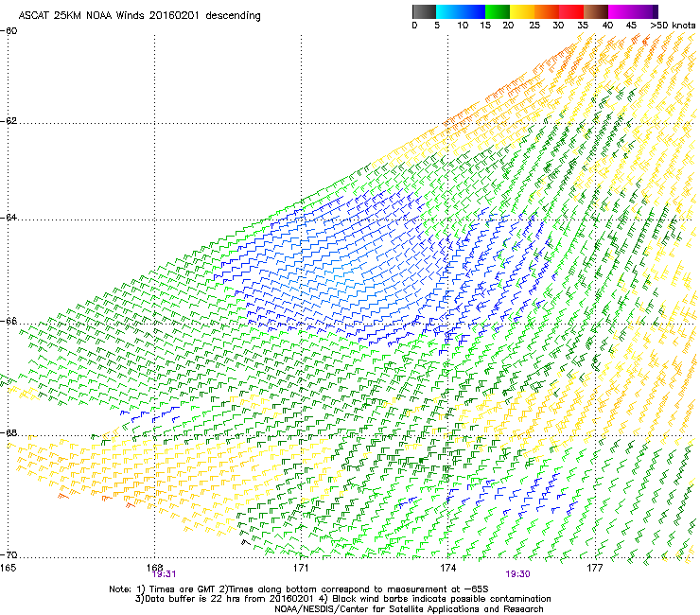Click the longitude label '171'

[301, 568]
